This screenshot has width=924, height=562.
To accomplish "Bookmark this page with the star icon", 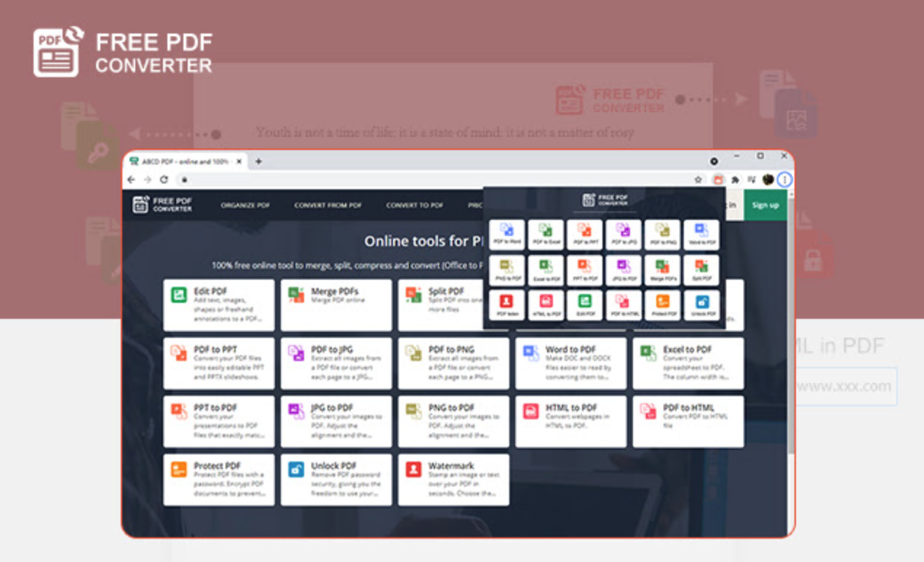I will click(698, 179).
